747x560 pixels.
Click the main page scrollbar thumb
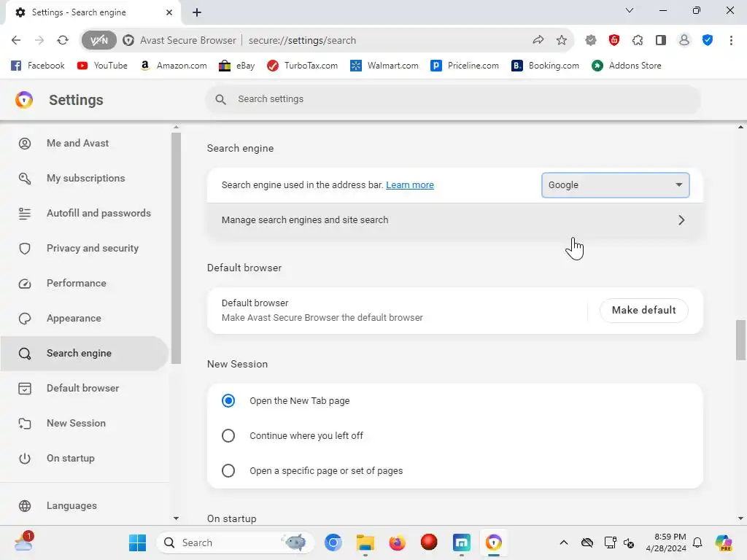click(740, 341)
